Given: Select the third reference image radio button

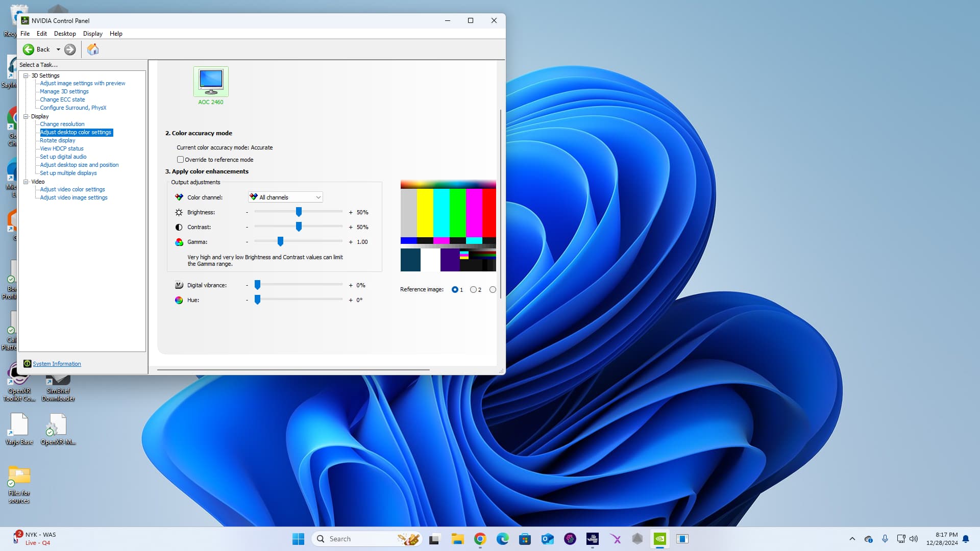Looking at the screenshot, I should (493, 290).
